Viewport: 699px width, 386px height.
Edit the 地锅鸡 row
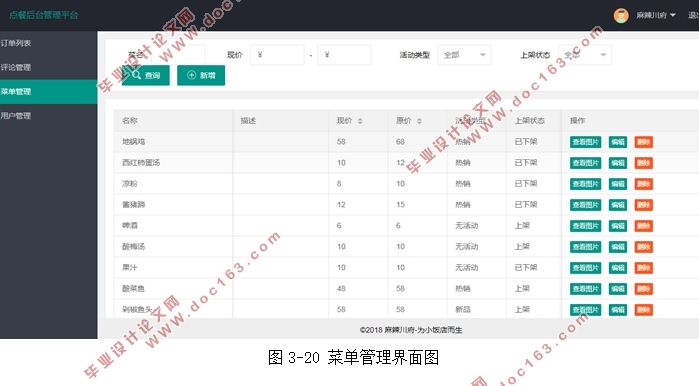(618, 142)
